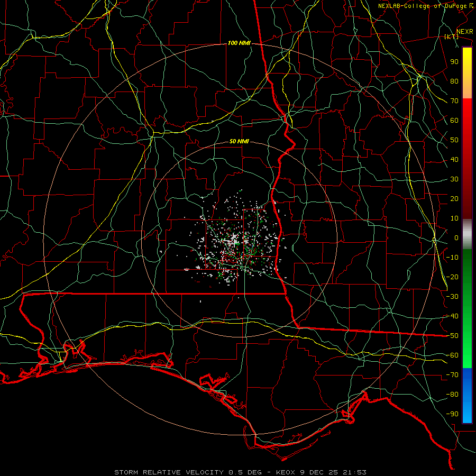Select the 30 value on the velocity scale

click(454, 179)
